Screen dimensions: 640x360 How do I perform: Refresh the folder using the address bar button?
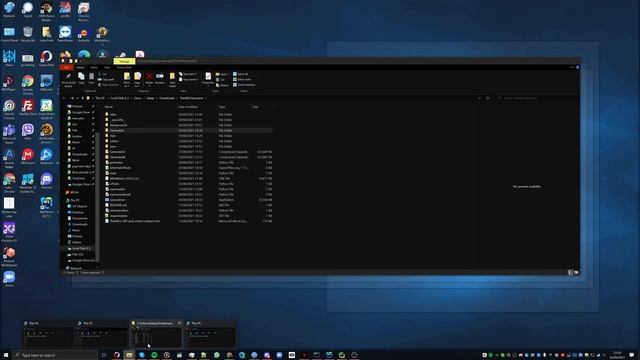point(488,98)
